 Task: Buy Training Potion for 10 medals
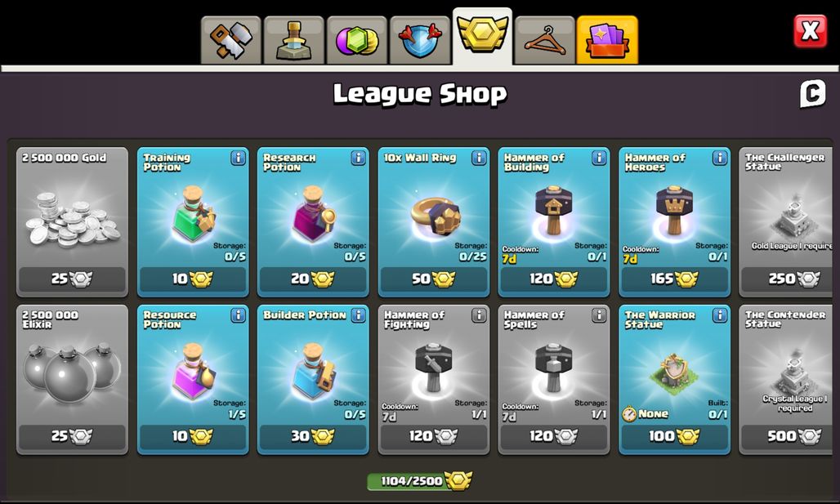(193, 279)
